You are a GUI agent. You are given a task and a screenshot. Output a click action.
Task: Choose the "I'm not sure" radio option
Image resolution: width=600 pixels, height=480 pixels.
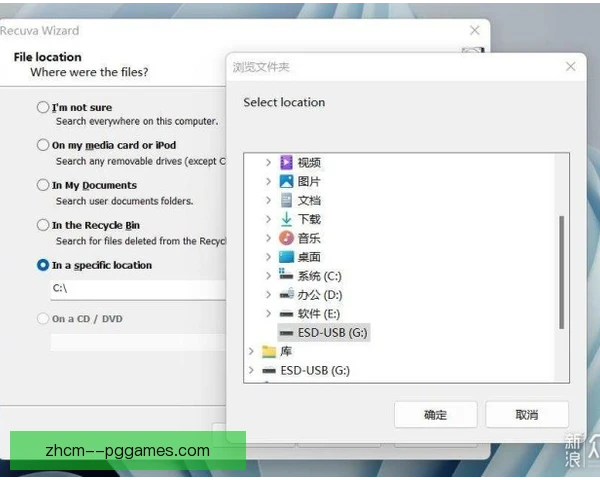coord(43,107)
